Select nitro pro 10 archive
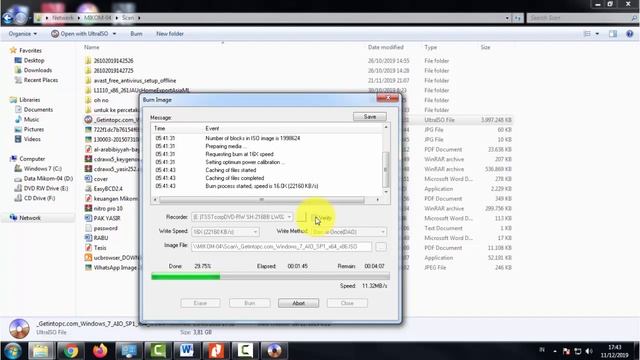 104,209
